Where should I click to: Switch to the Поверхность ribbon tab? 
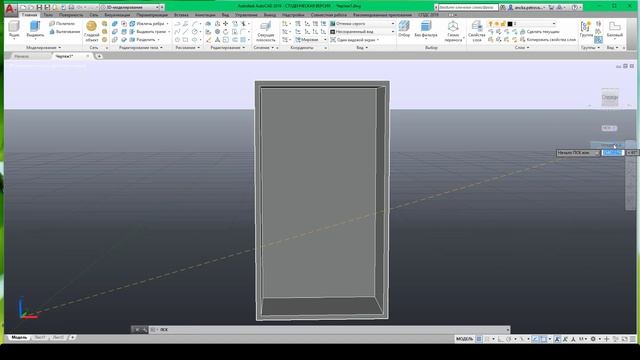point(71,15)
